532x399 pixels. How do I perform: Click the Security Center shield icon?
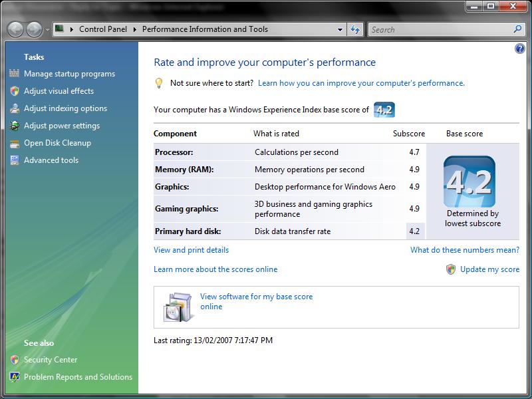(x=14, y=360)
